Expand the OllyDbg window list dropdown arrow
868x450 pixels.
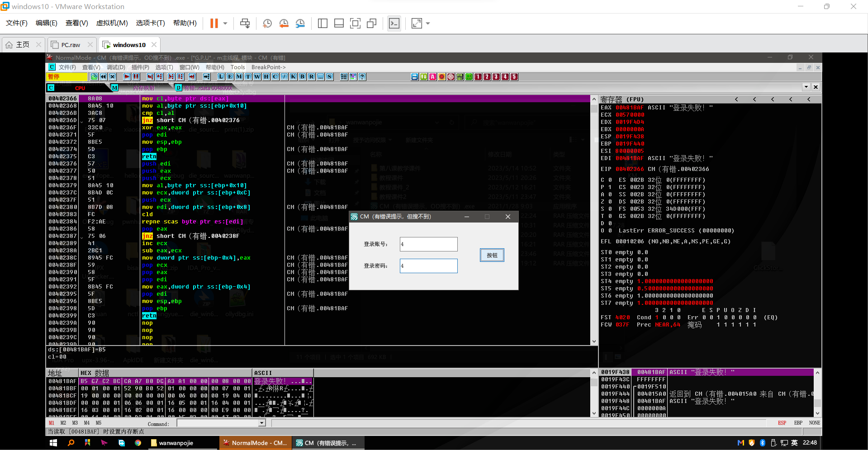click(806, 87)
